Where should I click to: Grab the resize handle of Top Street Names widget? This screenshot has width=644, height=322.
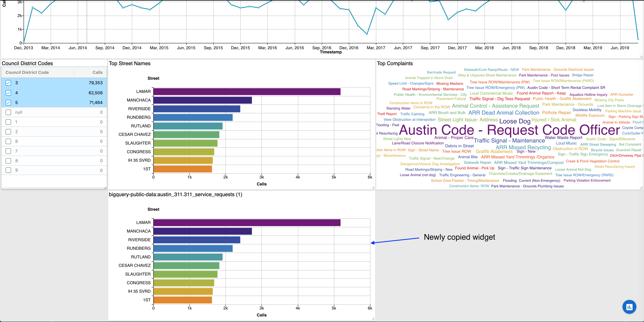coord(373,187)
